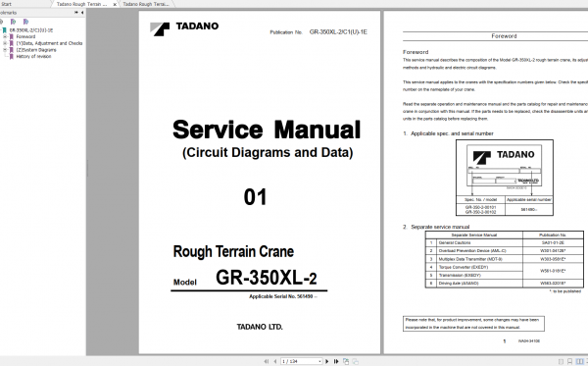Go to the previous page
Screen dimensions: 588x366
[x=274, y=361]
